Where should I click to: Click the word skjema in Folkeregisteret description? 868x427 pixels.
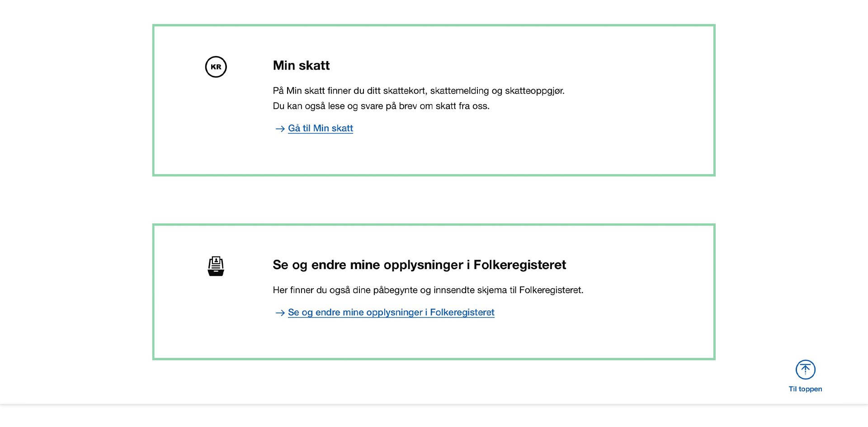493,290
